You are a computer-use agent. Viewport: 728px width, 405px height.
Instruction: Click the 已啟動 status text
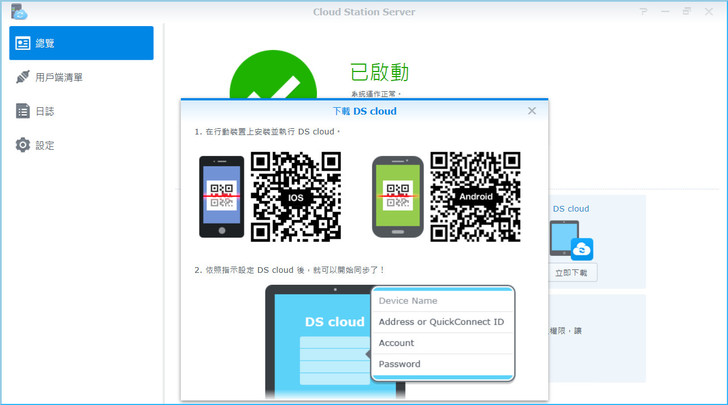tap(379, 72)
